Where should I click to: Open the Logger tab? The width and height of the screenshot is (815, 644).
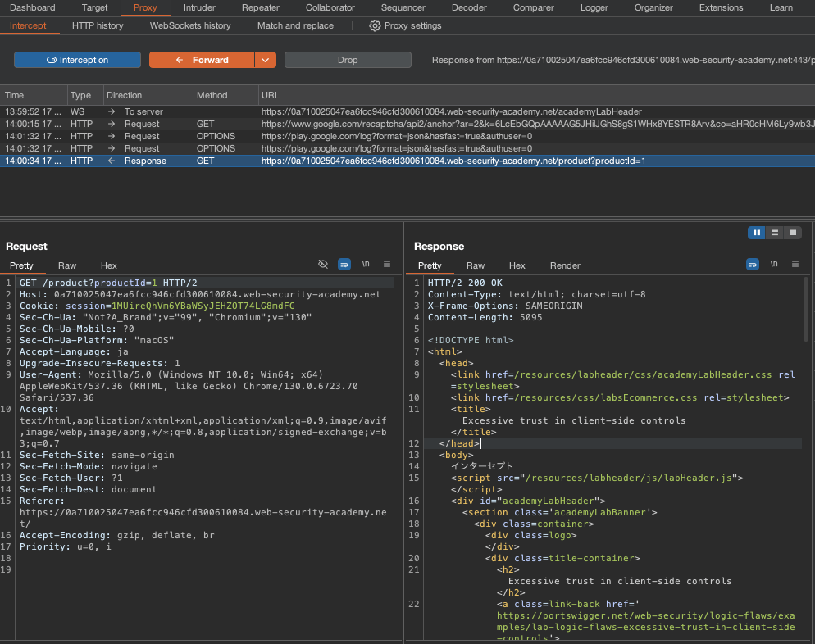tap(594, 8)
